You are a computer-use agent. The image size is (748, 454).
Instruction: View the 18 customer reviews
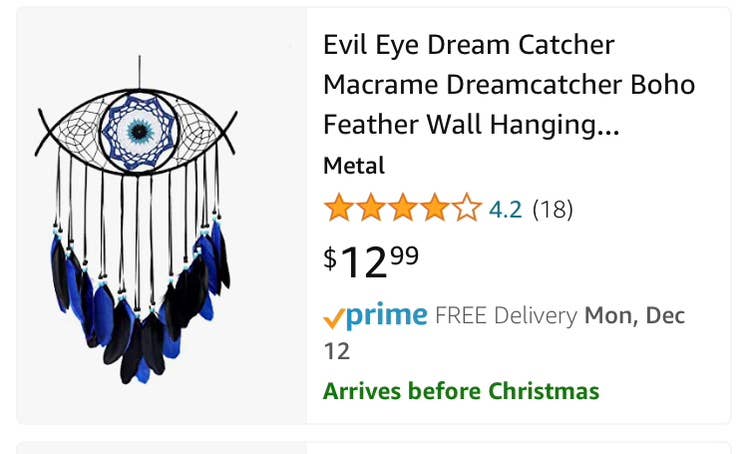[x=552, y=209]
